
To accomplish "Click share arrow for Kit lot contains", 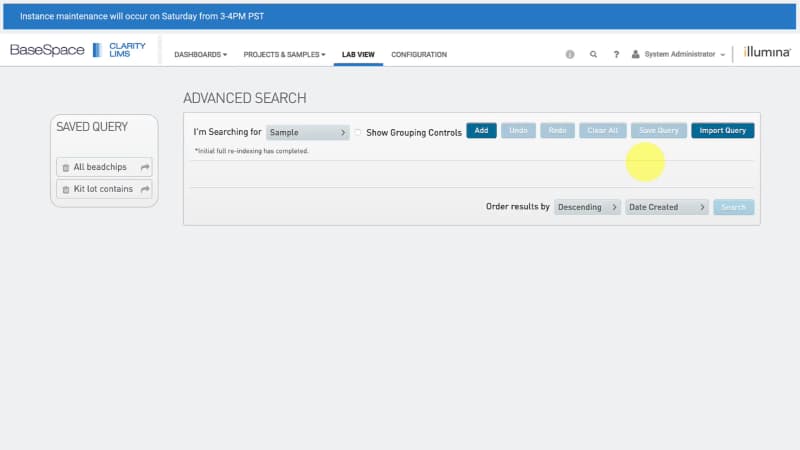I will [145, 189].
